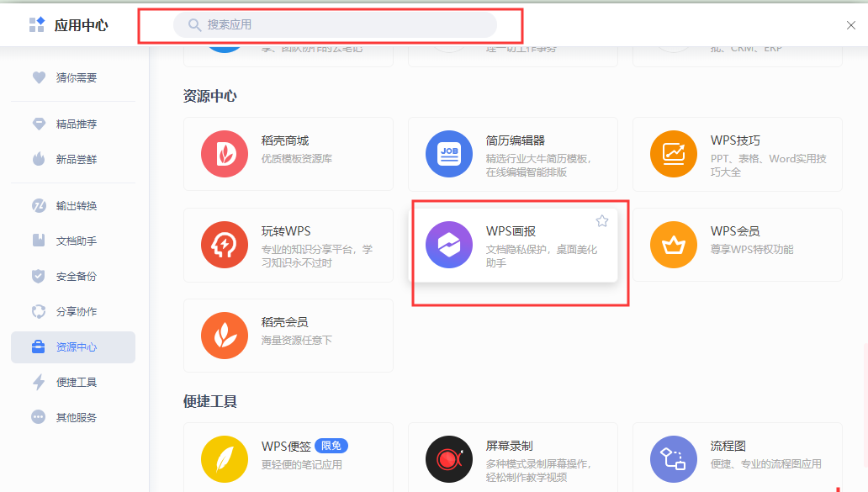Launch the WPS会员 crown icon
This screenshot has width=868, height=492.
pos(674,245)
